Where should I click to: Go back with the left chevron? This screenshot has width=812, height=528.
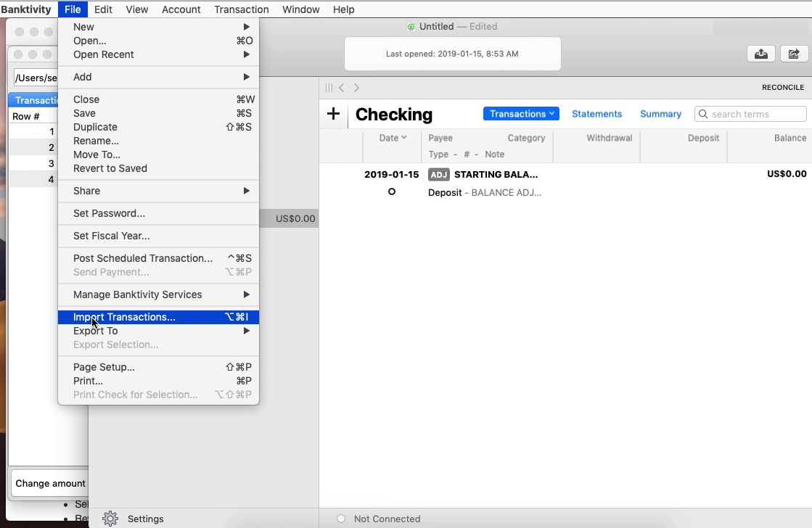tap(342, 88)
